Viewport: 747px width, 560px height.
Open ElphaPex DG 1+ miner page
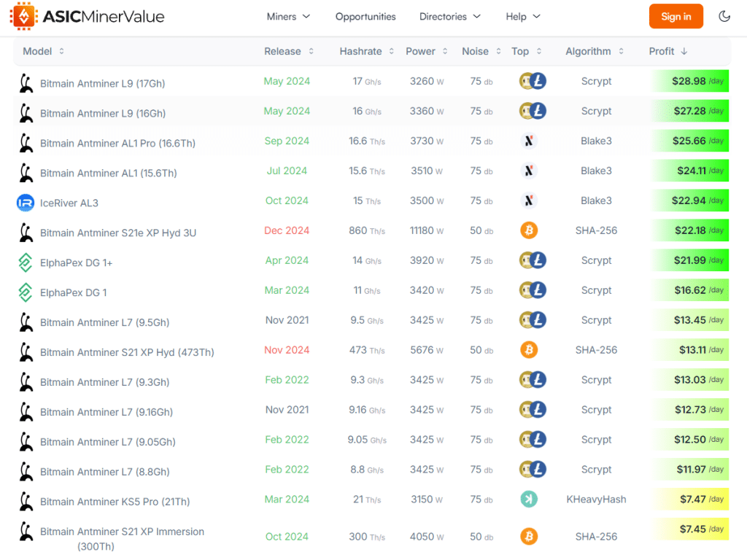(76, 262)
